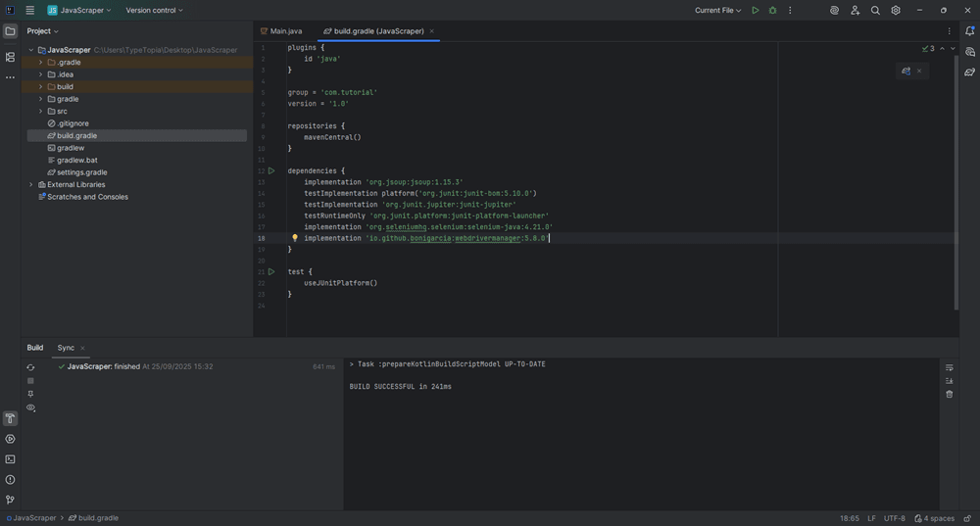
Task: Toggle the Project panel folder button
Action: click(10, 31)
